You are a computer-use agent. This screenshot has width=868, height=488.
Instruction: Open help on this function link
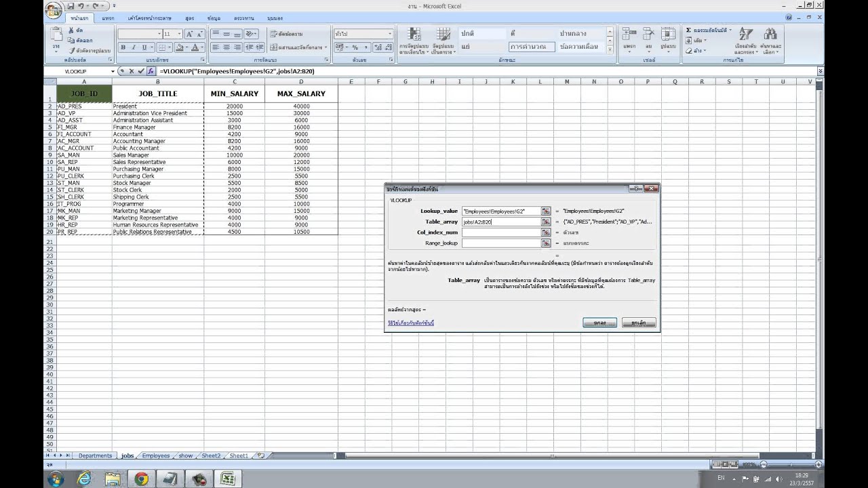pos(411,323)
